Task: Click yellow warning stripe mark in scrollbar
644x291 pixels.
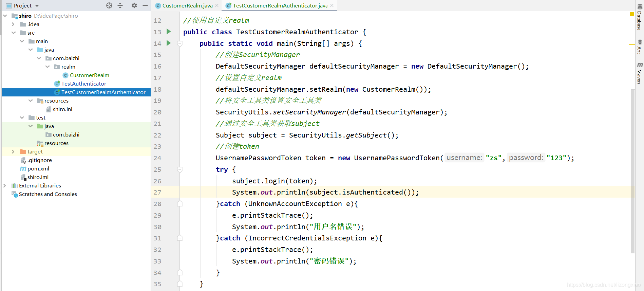Action: pos(632,45)
